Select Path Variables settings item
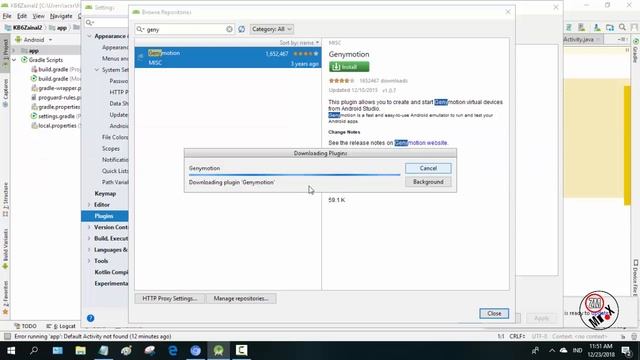 coord(115,182)
